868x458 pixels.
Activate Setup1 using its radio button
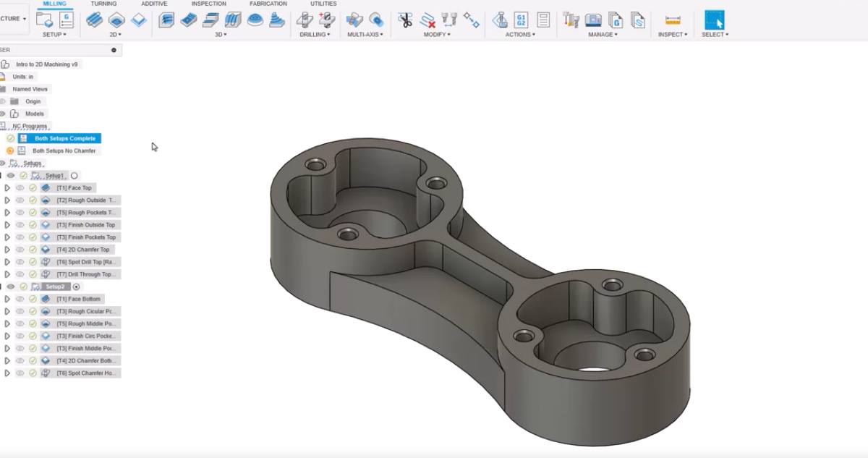[x=75, y=176]
